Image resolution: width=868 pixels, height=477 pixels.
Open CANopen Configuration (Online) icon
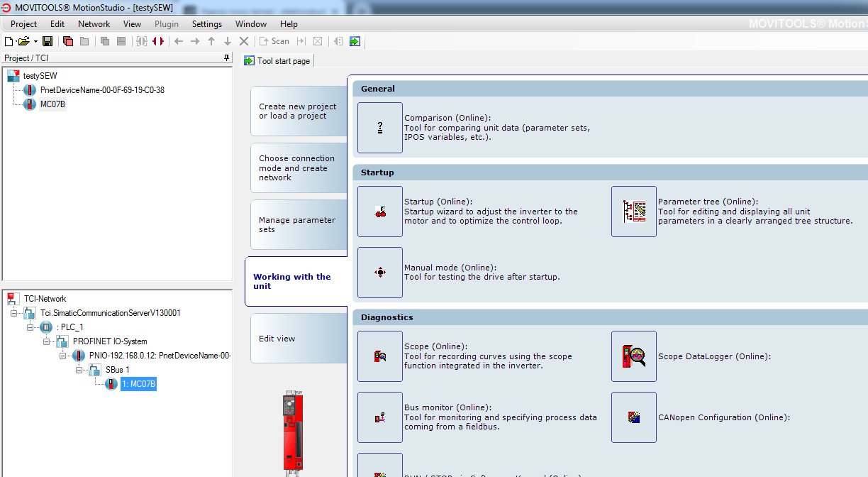pos(634,417)
